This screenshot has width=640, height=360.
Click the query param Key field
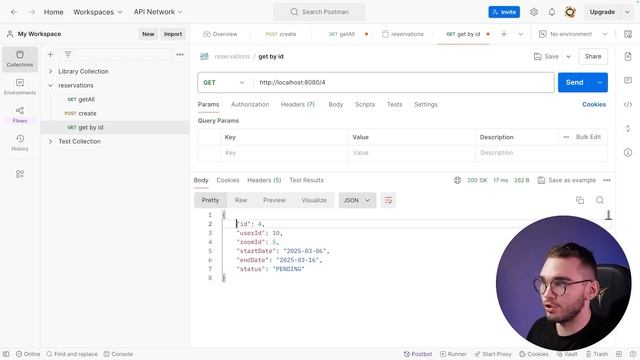tap(284, 153)
